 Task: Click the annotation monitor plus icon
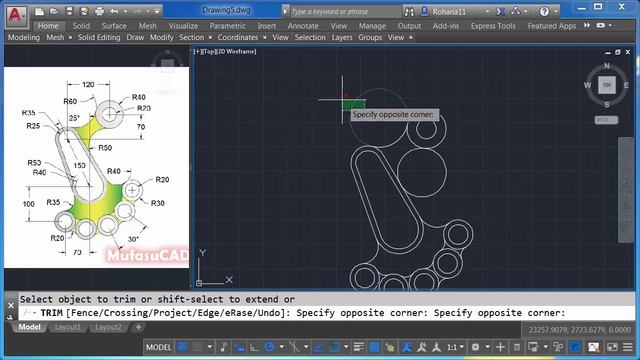[500, 347]
